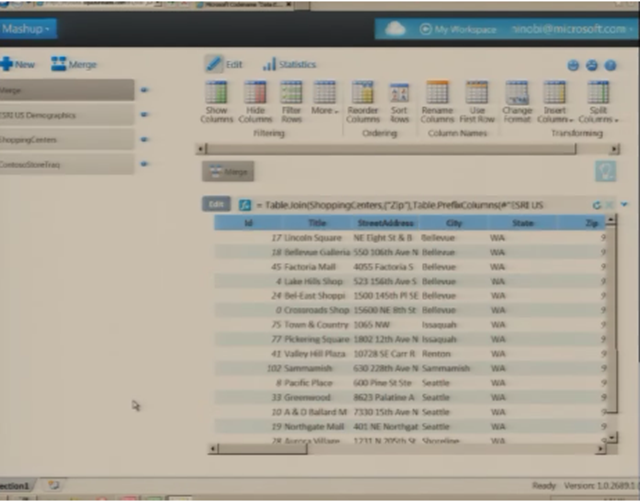This screenshot has width=640, height=502.
Task: Open the Split Columns dropdown
Action: pyautogui.click(x=598, y=102)
